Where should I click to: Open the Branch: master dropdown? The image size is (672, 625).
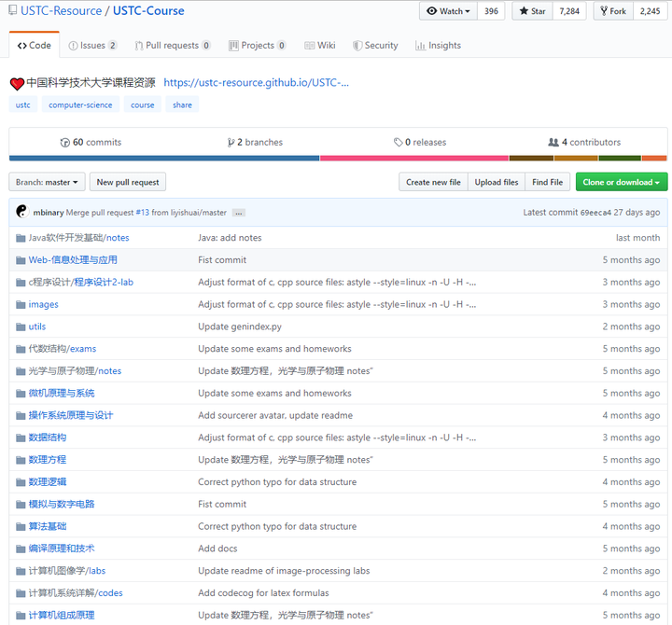tap(47, 182)
